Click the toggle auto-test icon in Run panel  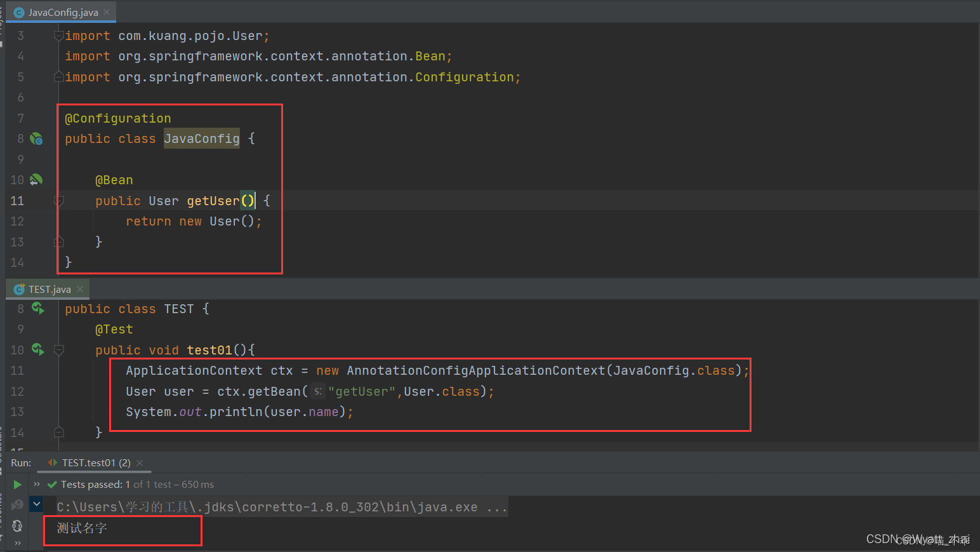click(18, 525)
